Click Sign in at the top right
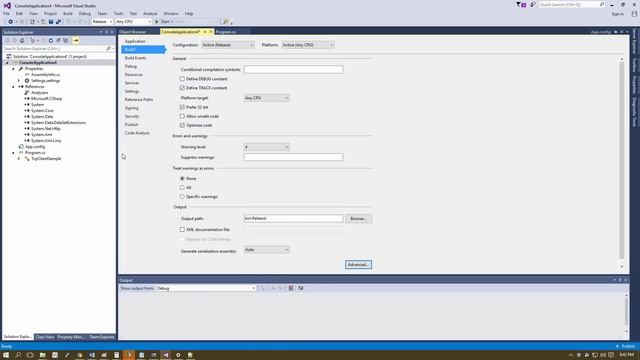 click(x=618, y=14)
